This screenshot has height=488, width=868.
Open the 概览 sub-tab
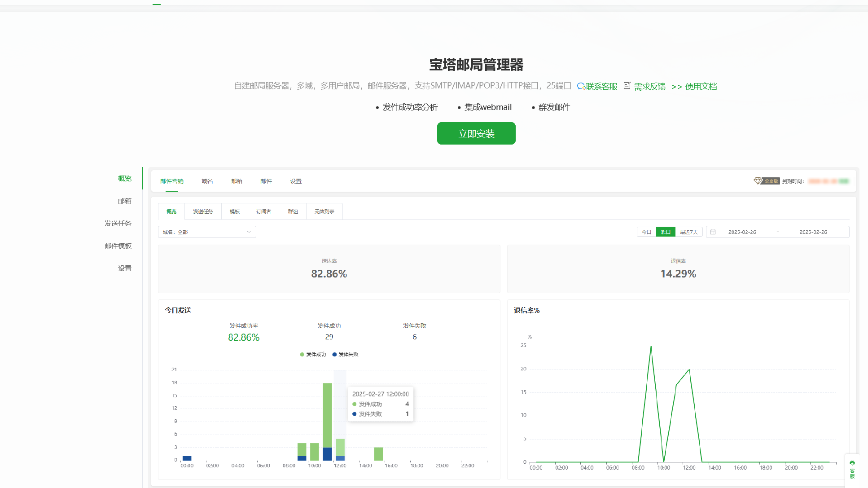click(x=171, y=211)
